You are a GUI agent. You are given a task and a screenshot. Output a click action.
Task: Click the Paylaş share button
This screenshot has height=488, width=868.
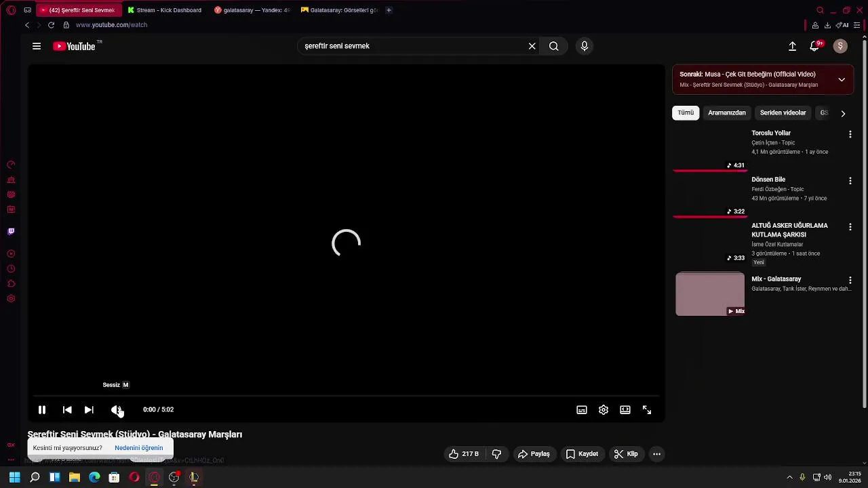pyautogui.click(x=534, y=454)
